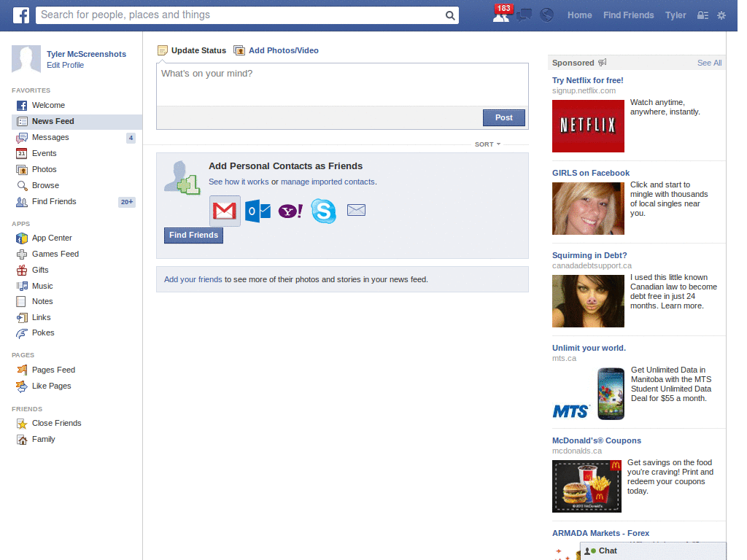Screen dimensions: 747x560
Task: Open Squirming in Debt ad link
Action: tap(589, 256)
